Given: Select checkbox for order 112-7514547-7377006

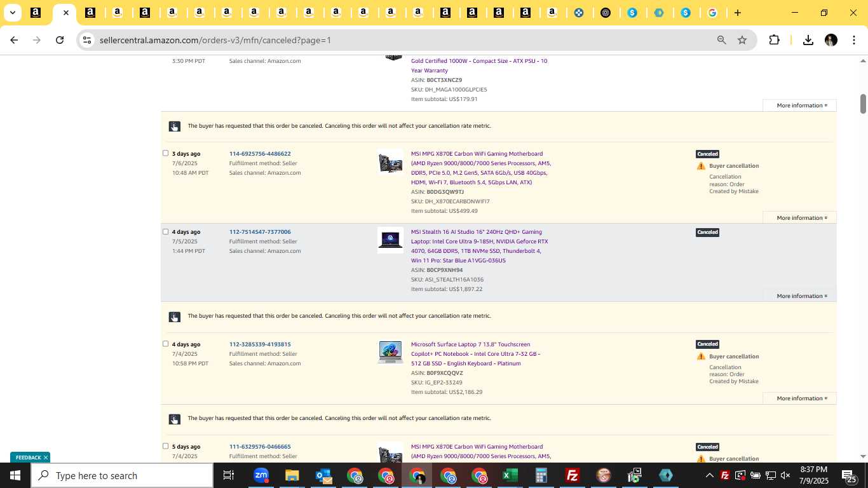Looking at the screenshot, I should pos(165,231).
